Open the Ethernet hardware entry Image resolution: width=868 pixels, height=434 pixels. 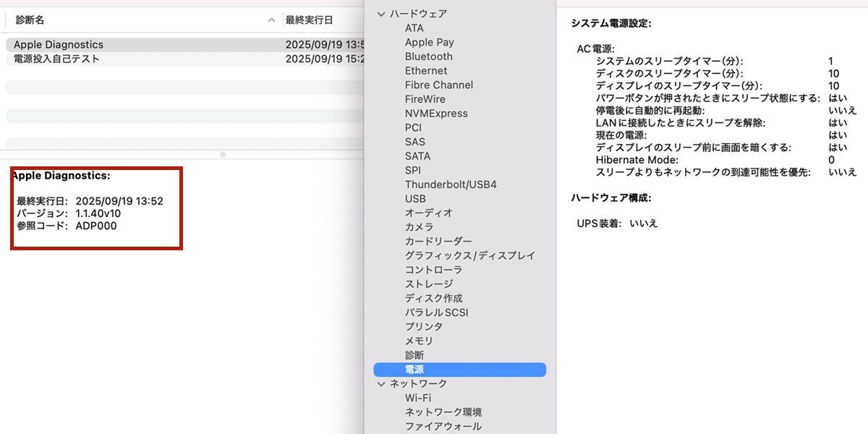(x=426, y=71)
